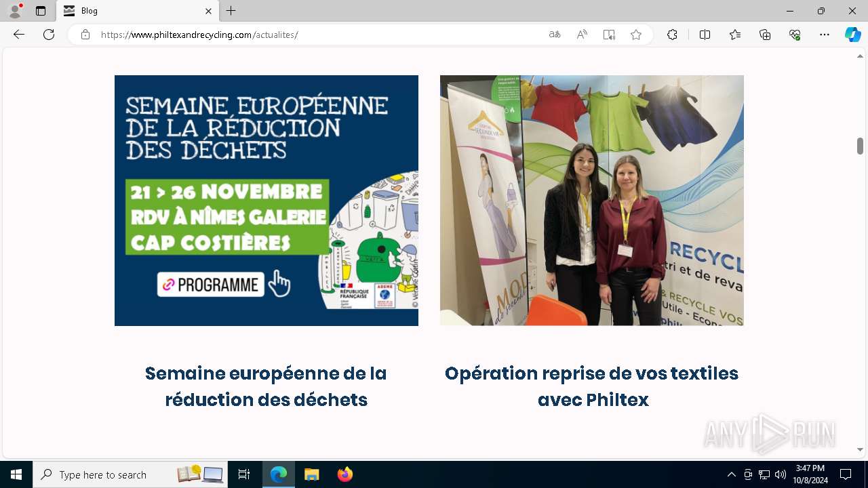Open File Explorer from the taskbar
The height and width of the screenshot is (488, 868).
(311, 474)
